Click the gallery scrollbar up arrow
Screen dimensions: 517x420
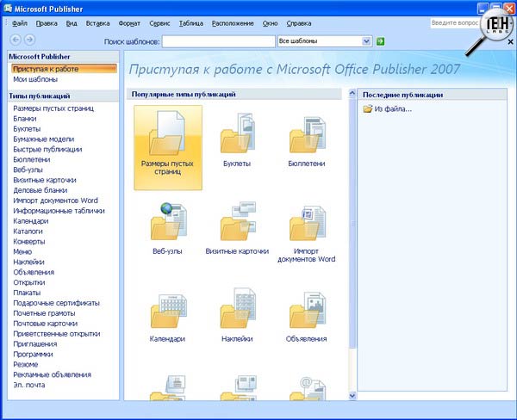click(x=352, y=93)
